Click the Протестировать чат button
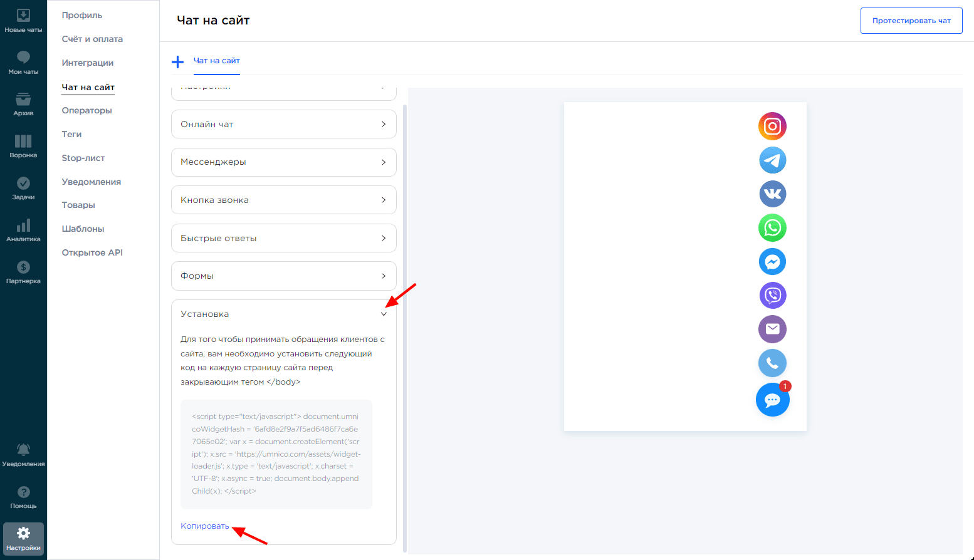 (911, 21)
